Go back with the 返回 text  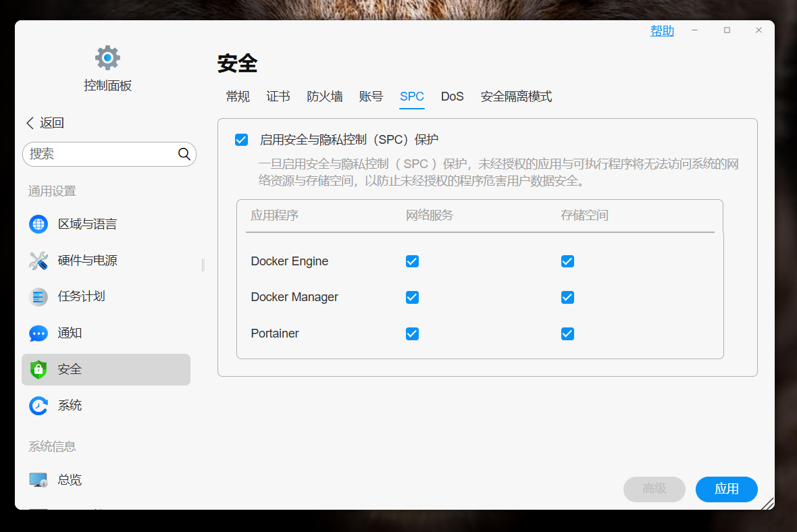click(52, 123)
